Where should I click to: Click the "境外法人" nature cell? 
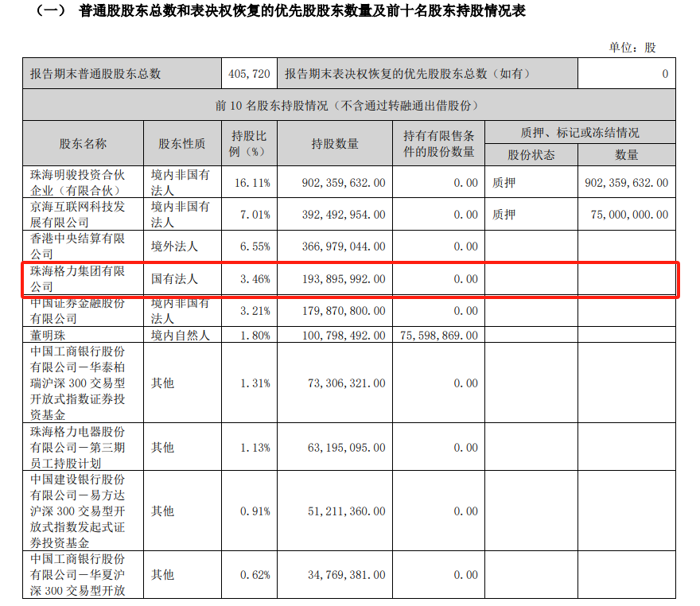174,247
